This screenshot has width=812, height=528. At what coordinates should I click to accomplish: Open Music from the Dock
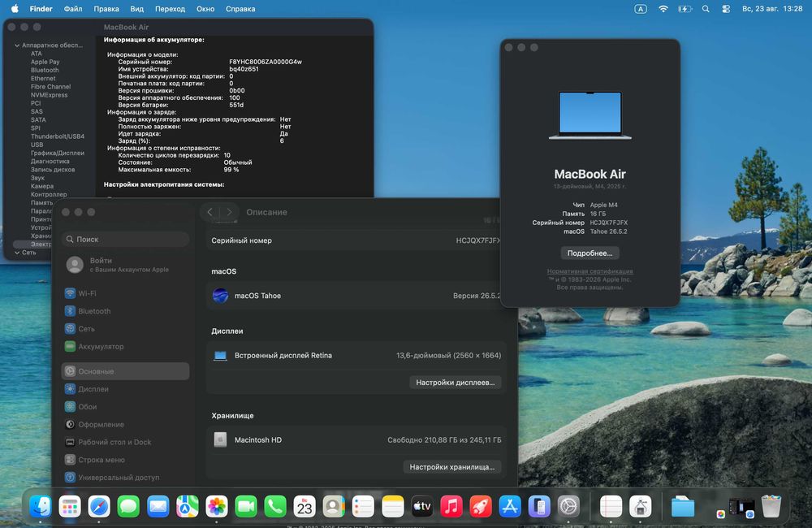[x=451, y=506]
